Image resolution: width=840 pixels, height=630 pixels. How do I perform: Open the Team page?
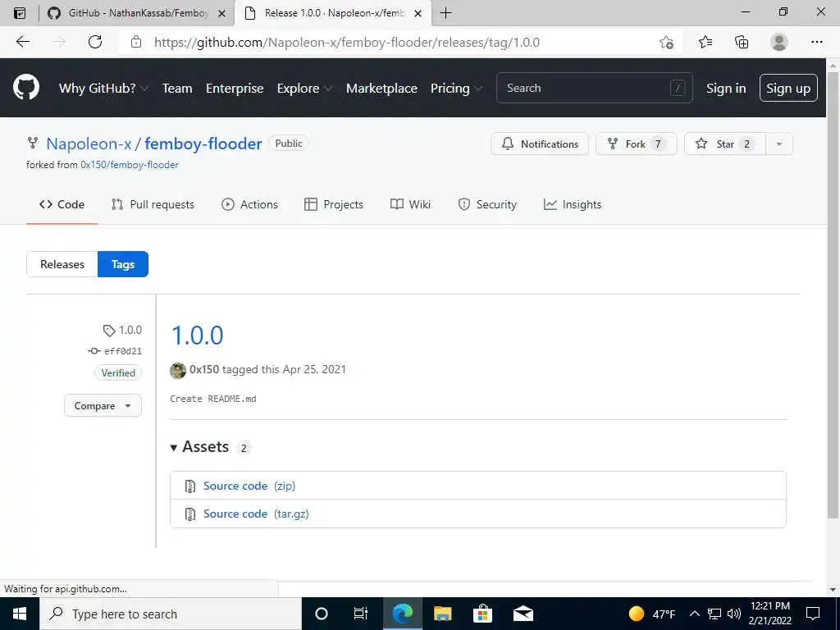click(177, 89)
